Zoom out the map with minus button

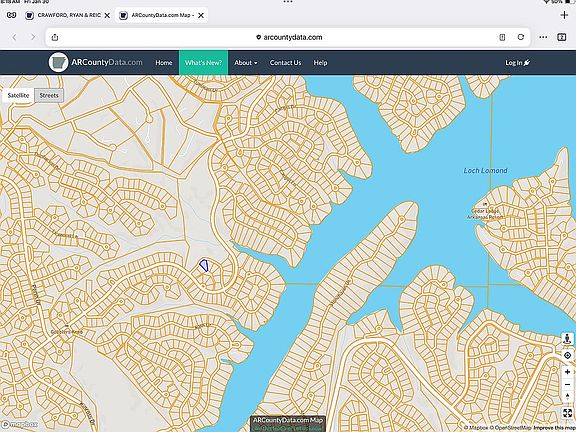[568, 384]
